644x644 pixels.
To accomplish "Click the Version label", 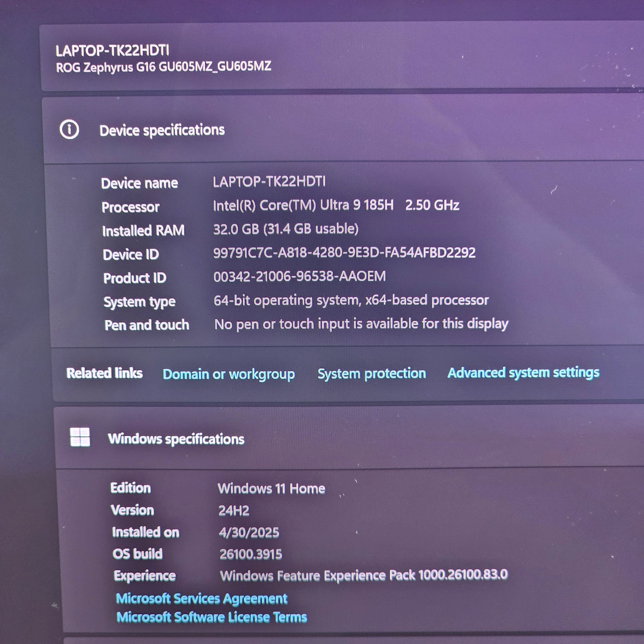I will point(132,510).
